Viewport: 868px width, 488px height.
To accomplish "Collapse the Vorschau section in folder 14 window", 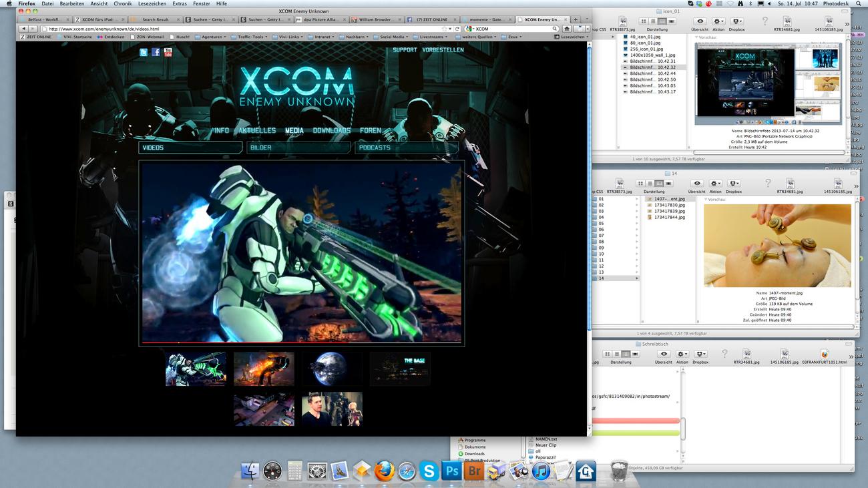I will 706,200.
